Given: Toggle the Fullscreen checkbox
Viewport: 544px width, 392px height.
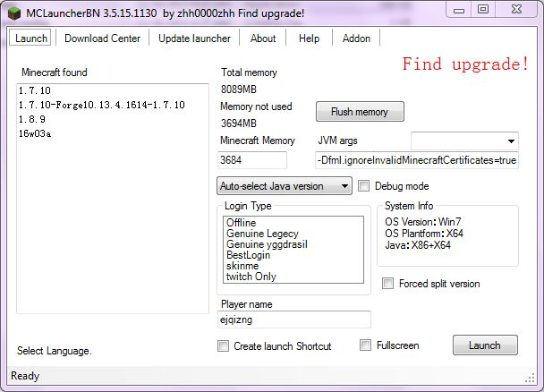Looking at the screenshot, I should click(365, 345).
